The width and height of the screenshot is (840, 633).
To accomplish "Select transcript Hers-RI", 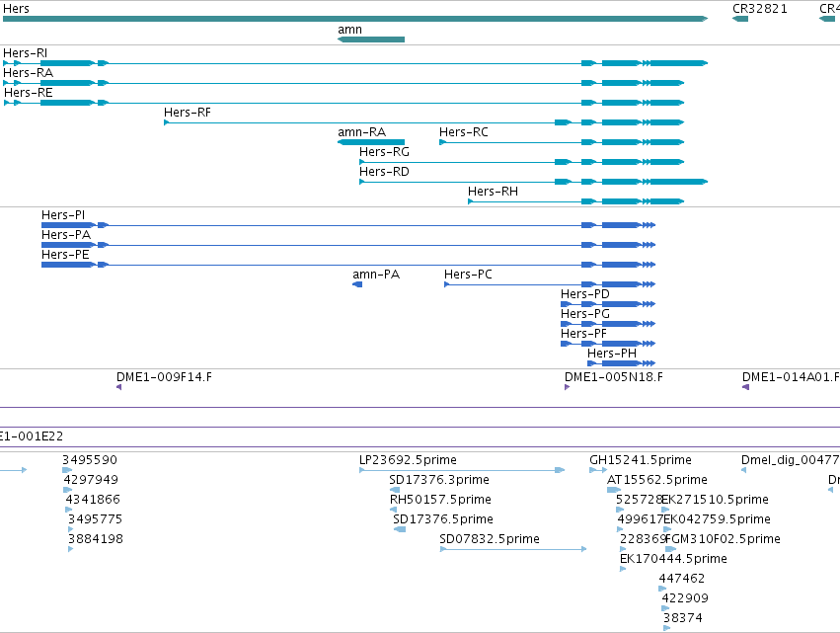I will [355, 63].
